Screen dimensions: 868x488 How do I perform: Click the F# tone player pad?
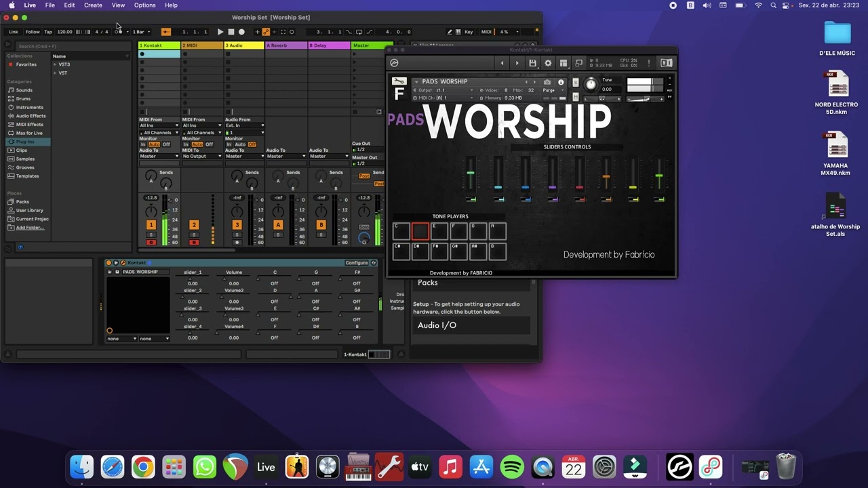(439, 251)
